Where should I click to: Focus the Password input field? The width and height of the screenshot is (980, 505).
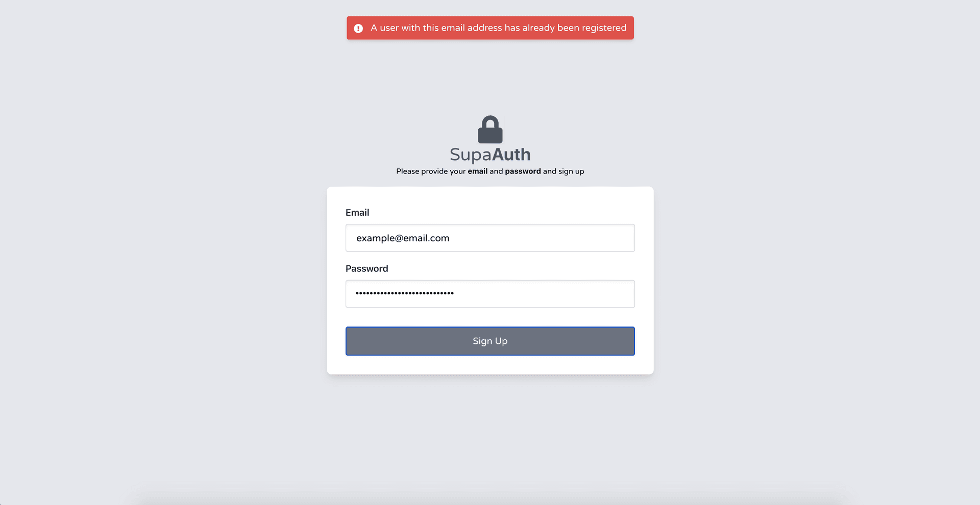coord(490,294)
